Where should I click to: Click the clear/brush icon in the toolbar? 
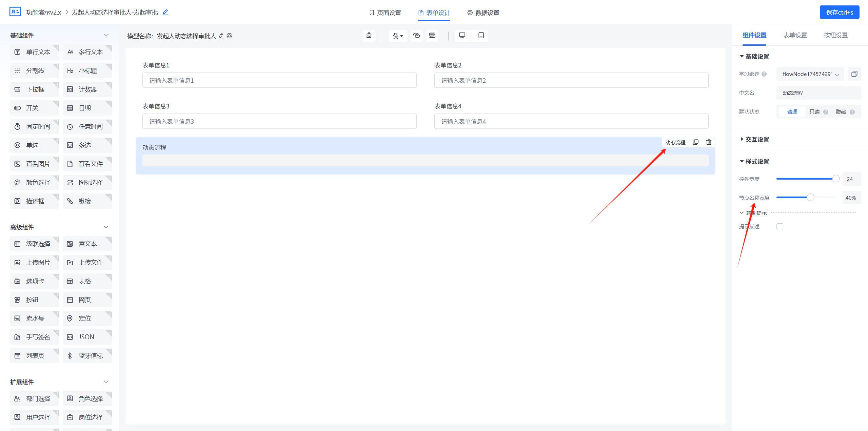pos(369,36)
